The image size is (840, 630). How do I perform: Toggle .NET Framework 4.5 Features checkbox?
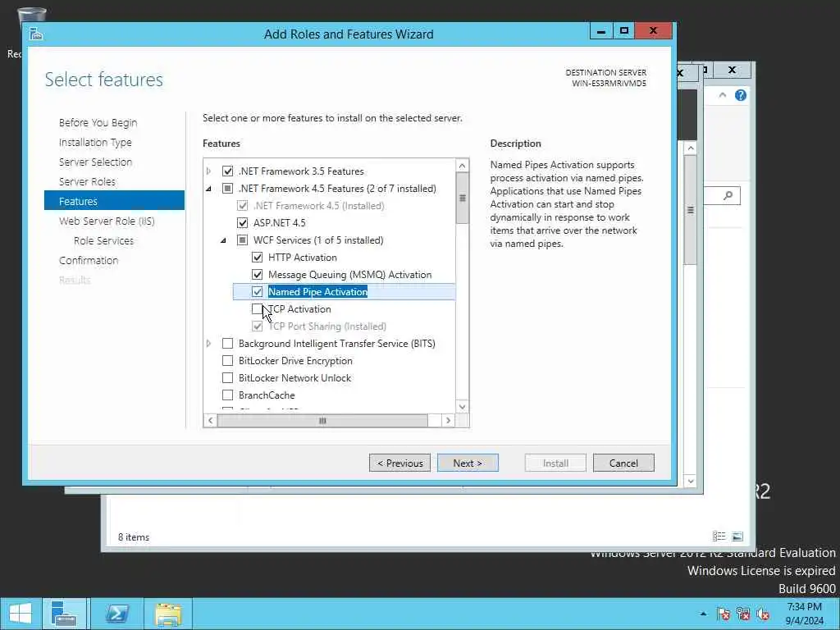pos(228,189)
